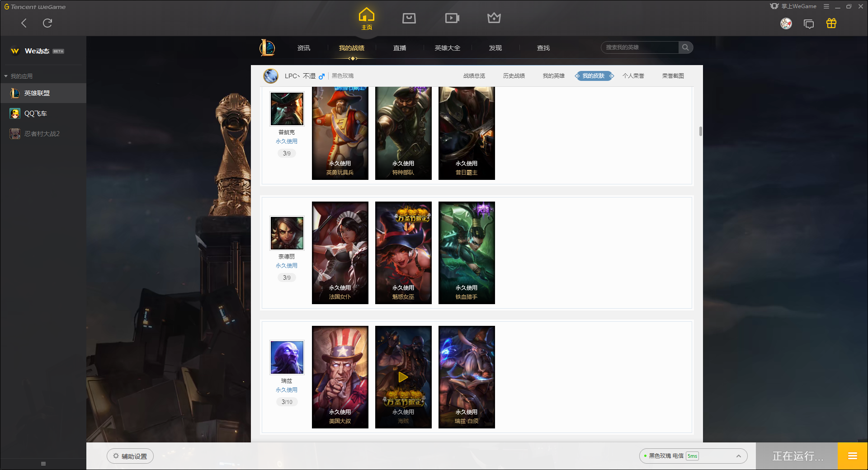This screenshot has width=868, height=470.
Task: Open 我的英雄 sub-tab
Action: click(554, 76)
